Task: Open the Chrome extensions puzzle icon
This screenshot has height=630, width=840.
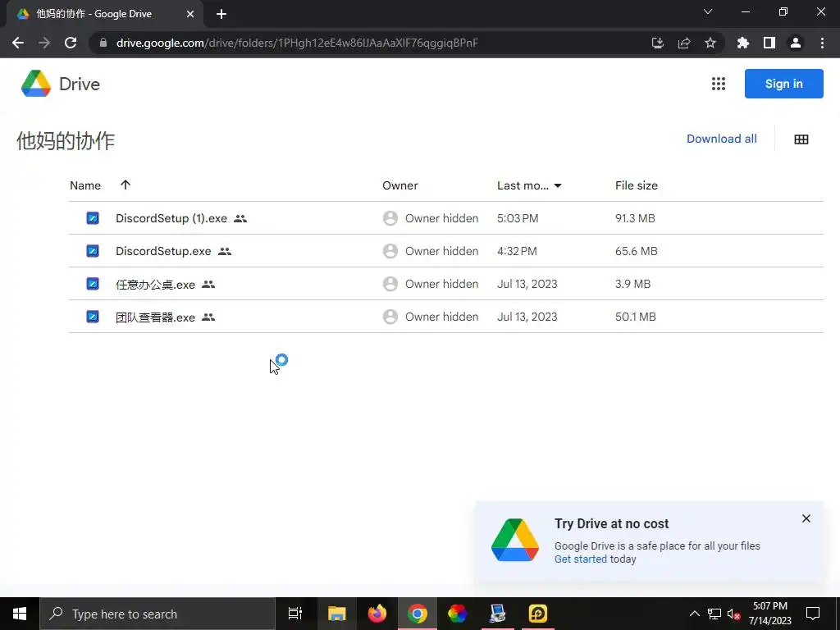Action: click(x=743, y=43)
